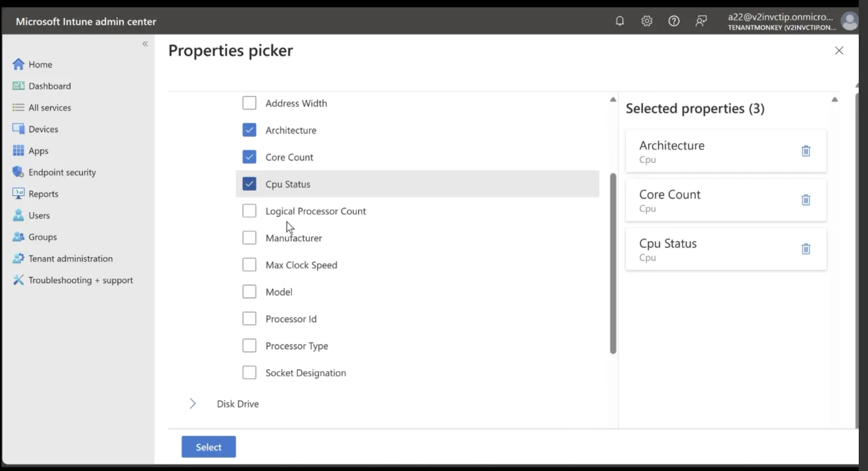Open the feedback icon in header

701,21
